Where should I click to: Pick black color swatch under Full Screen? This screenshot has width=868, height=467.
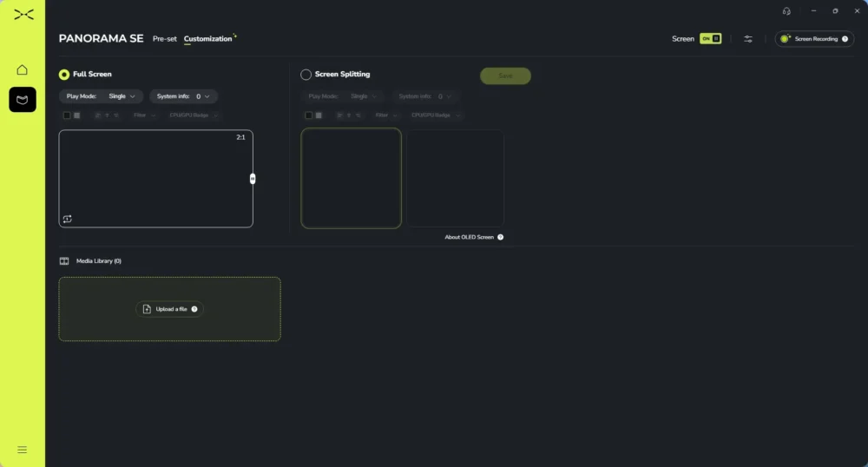click(67, 115)
